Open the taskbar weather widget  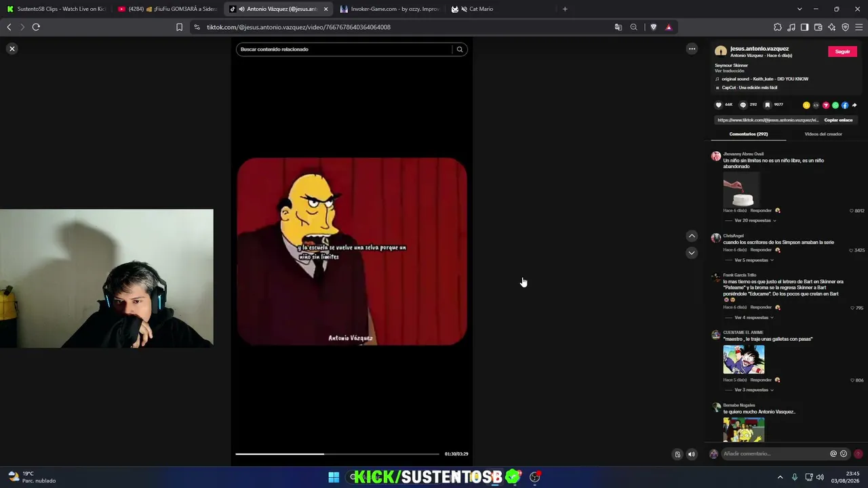(x=32, y=477)
